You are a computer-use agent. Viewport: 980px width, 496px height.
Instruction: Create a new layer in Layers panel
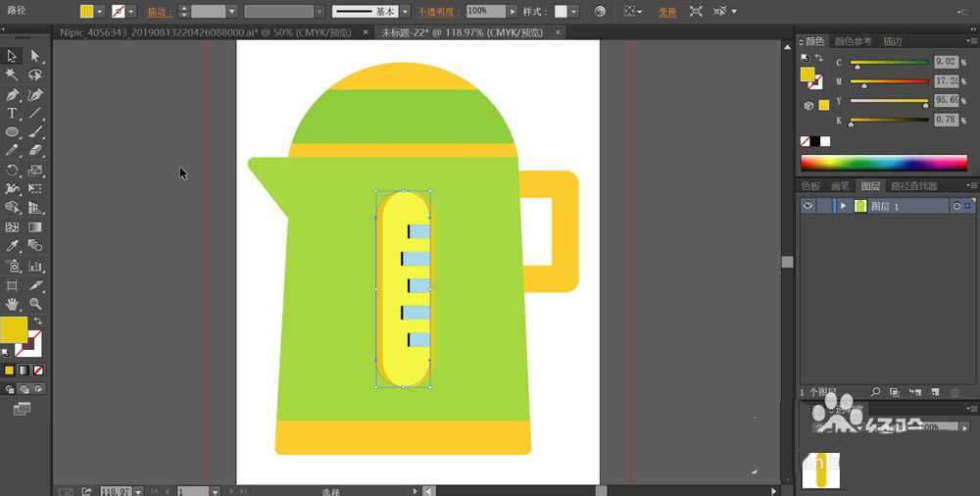tap(935, 392)
